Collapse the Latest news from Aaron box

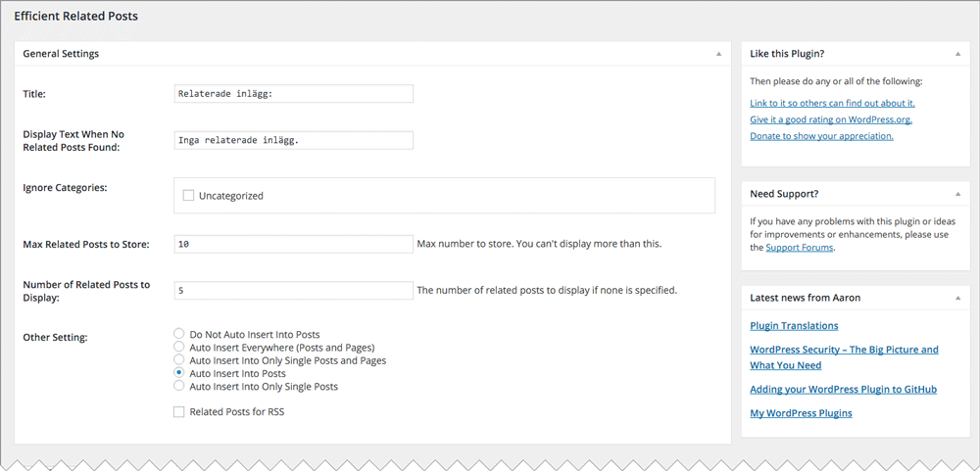[957, 298]
